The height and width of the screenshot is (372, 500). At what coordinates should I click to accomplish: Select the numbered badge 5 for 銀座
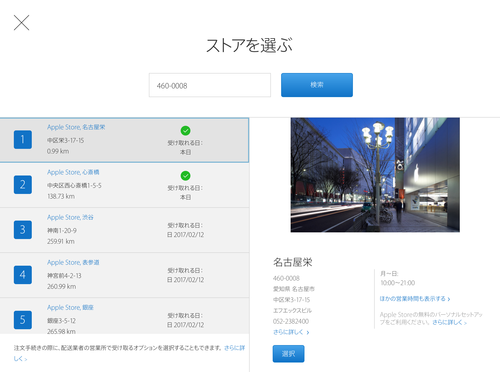(x=23, y=320)
